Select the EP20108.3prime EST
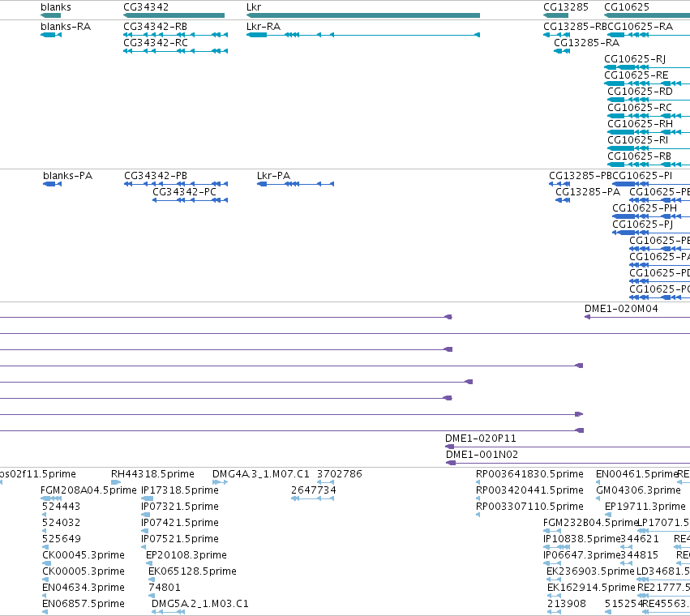This screenshot has width=690, height=616. pos(149,563)
